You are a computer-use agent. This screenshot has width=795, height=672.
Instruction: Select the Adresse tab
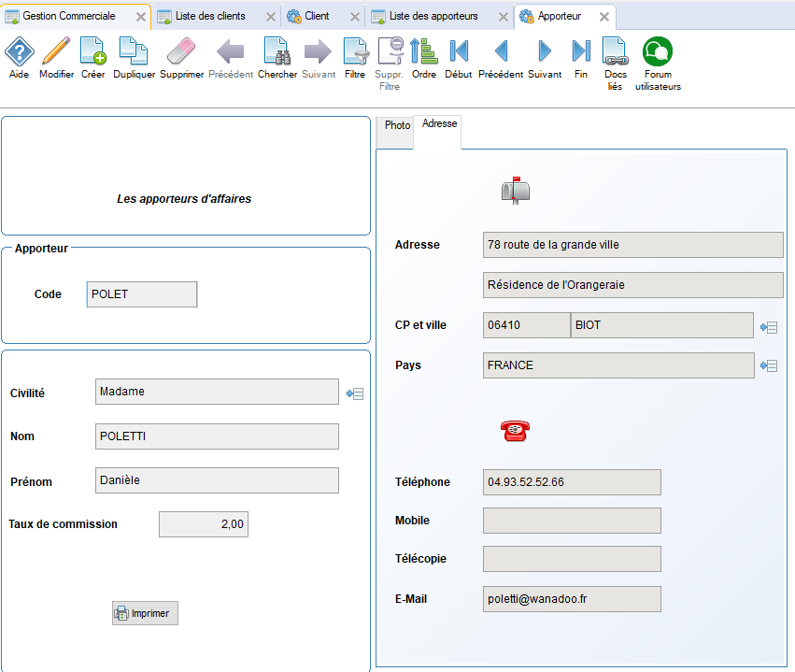(440, 123)
